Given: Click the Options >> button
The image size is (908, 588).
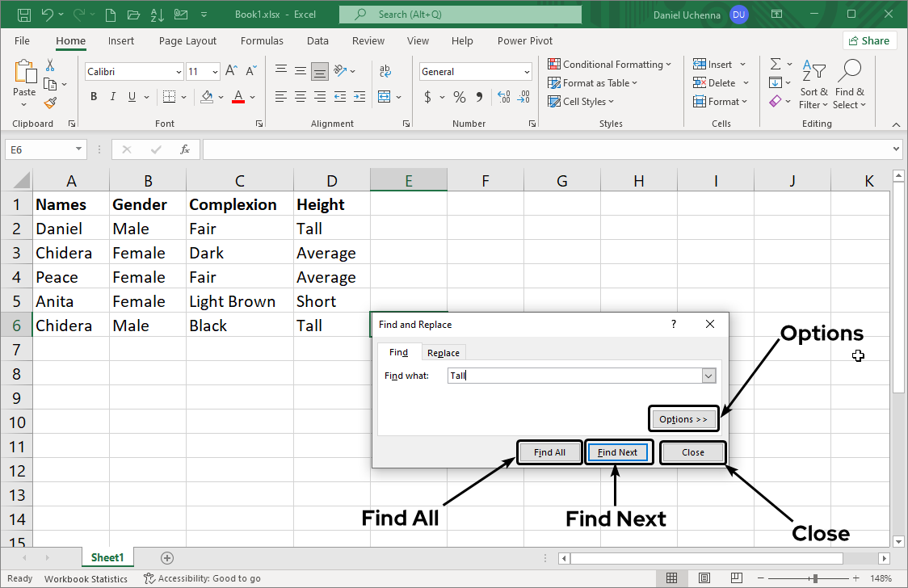Looking at the screenshot, I should tap(683, 419).
